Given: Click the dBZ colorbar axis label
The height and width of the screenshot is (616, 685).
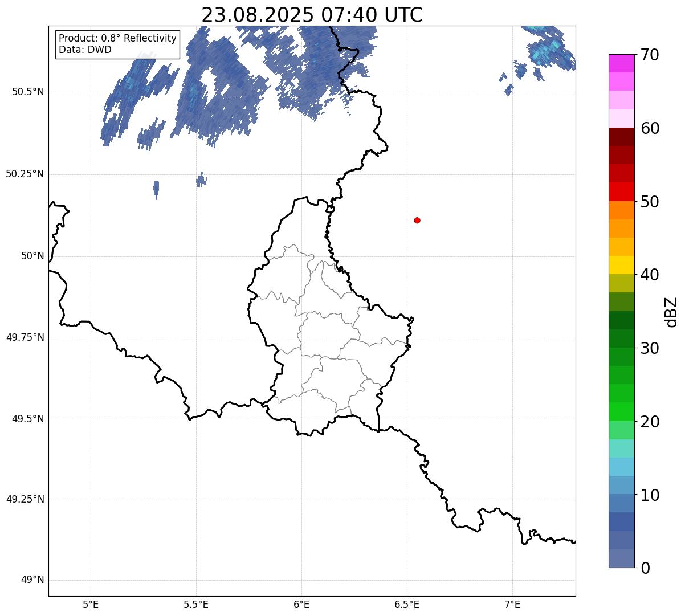Looking at the screenshot, I should [x=671, y=312].
